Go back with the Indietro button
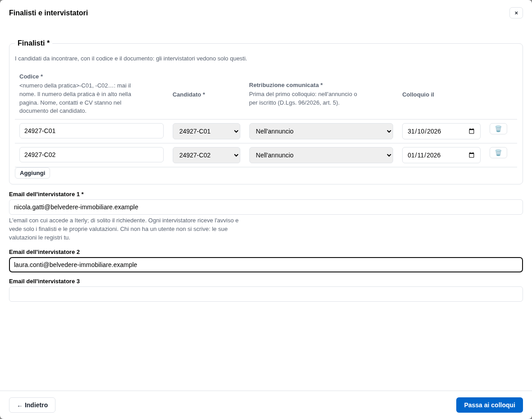 32,405
